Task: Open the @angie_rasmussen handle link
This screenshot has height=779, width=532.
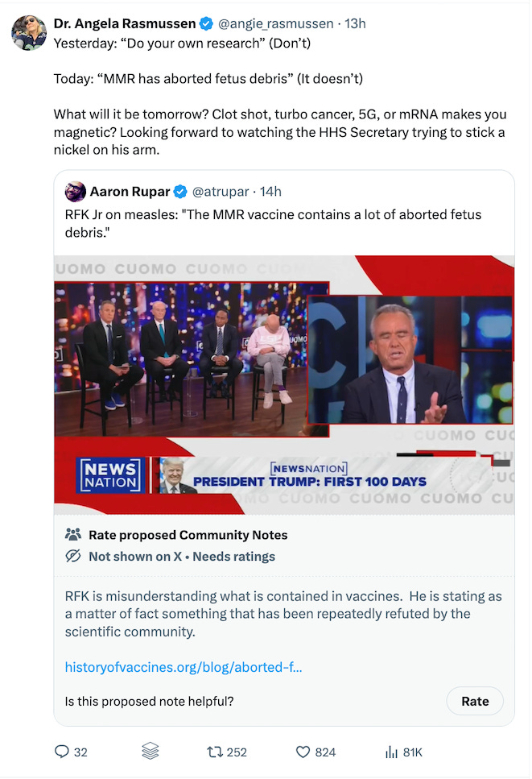Action: coord(275,23)
